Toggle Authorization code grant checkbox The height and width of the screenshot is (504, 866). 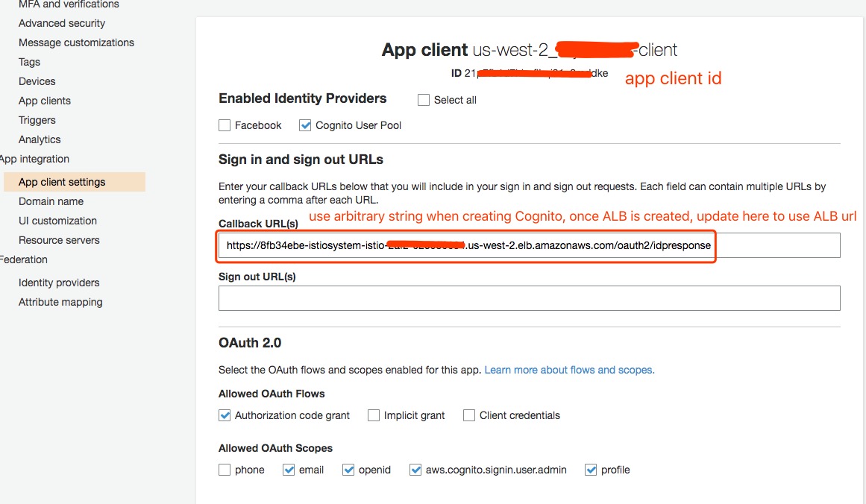[x=225, y=415]
